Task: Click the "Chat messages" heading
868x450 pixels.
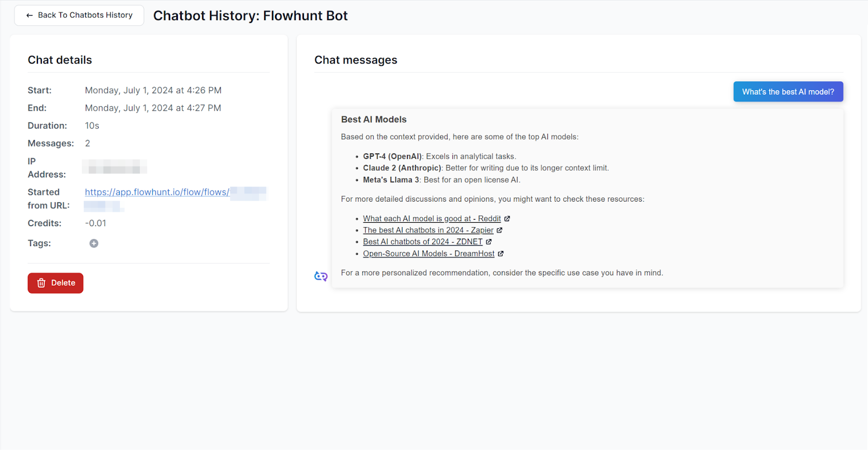Action: point(355,60)
